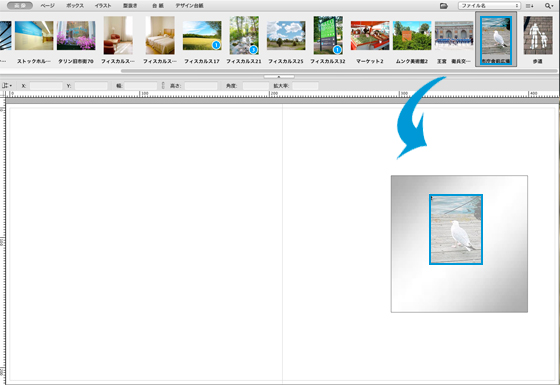Screen dimensions: 560x385
Task: Switch to the ページ tab
Action: (x=47, y=6)
